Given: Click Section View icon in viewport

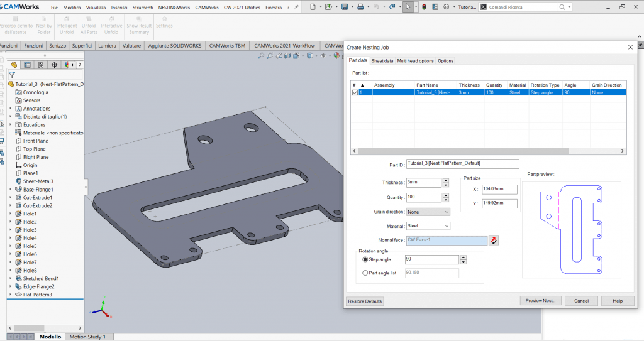Looking at the screenshot, I should (287, 56).
